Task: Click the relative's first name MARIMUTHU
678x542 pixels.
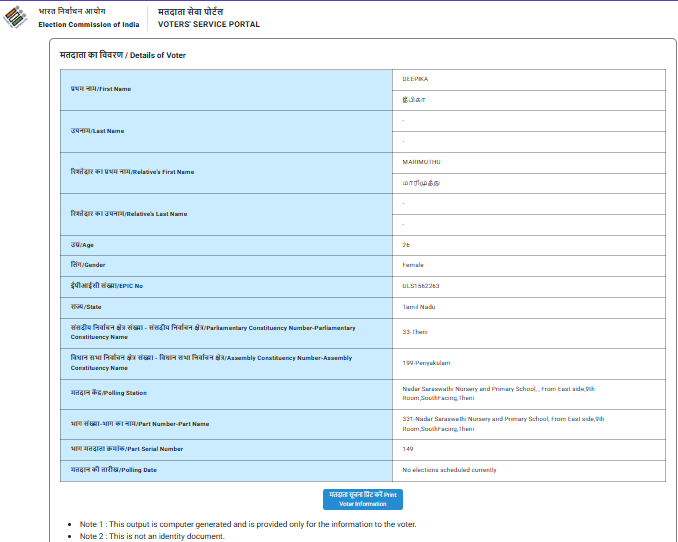Action: click(x=421, y=162)
